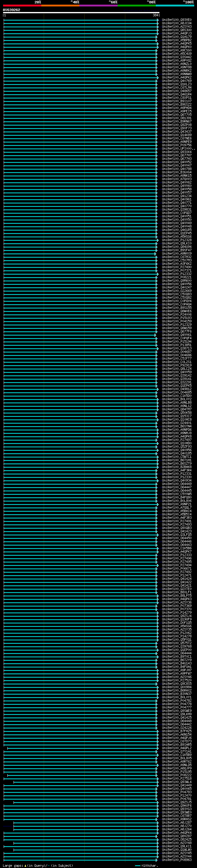Select hit UniRef100_B0L805
This screenshot has width=197, height=868.
pyautogui.click(x=177, y=758)
